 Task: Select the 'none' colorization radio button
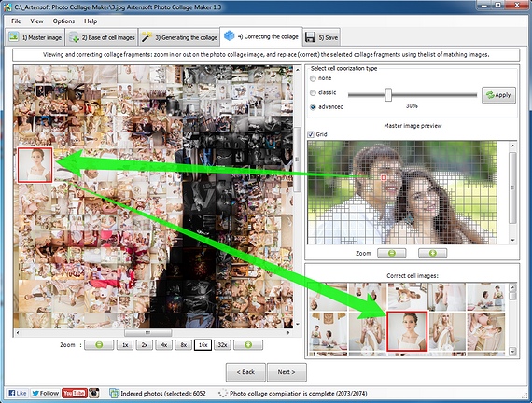coord(313,78)
